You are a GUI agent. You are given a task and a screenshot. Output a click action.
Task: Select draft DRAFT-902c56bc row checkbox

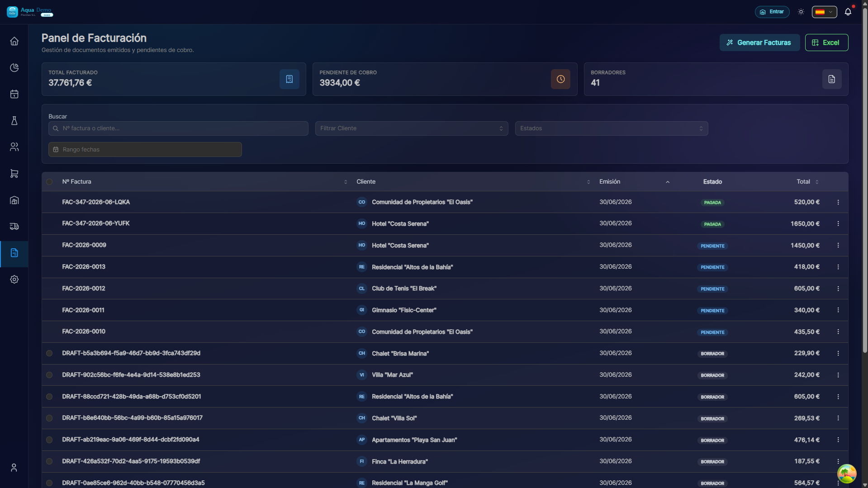[x=49, y=375]
